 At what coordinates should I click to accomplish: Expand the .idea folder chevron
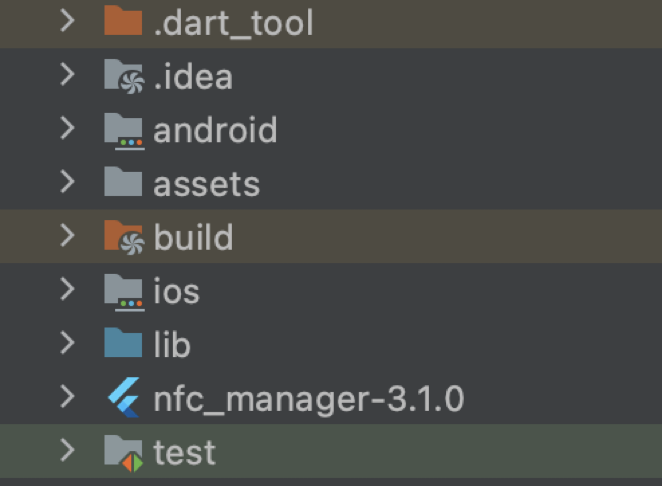(x=67, y=76)
